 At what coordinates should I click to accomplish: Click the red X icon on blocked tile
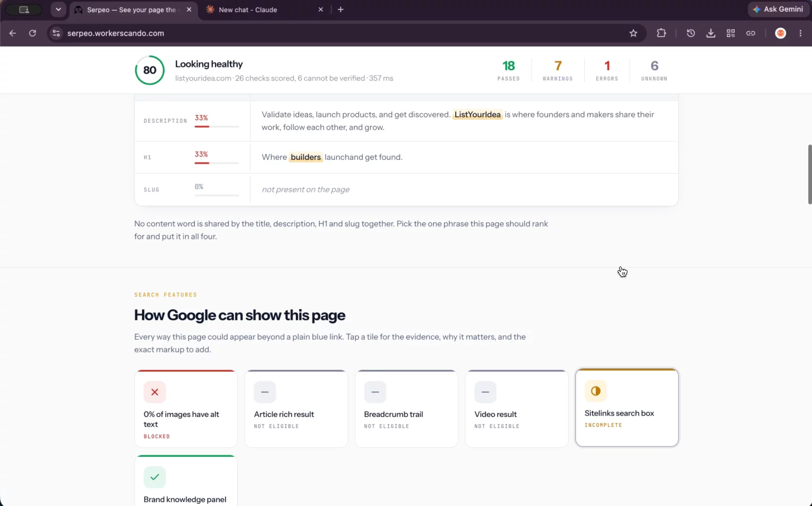point(155,392)
